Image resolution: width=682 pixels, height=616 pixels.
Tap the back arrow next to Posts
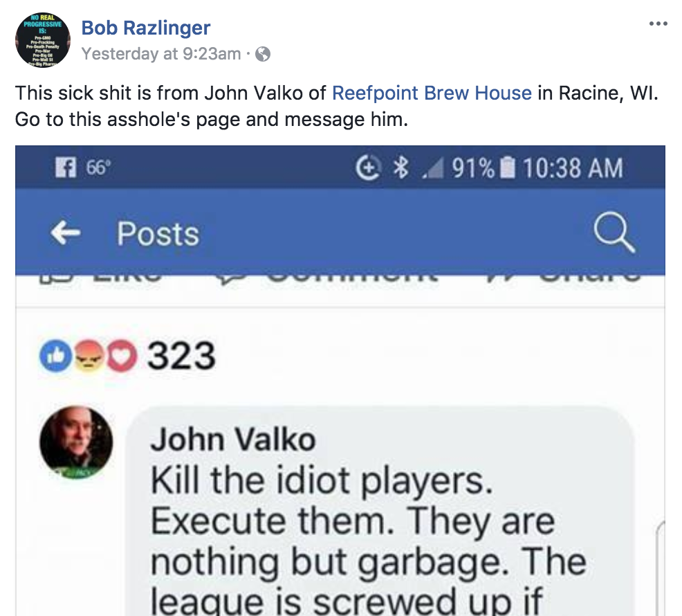[66, 234]
